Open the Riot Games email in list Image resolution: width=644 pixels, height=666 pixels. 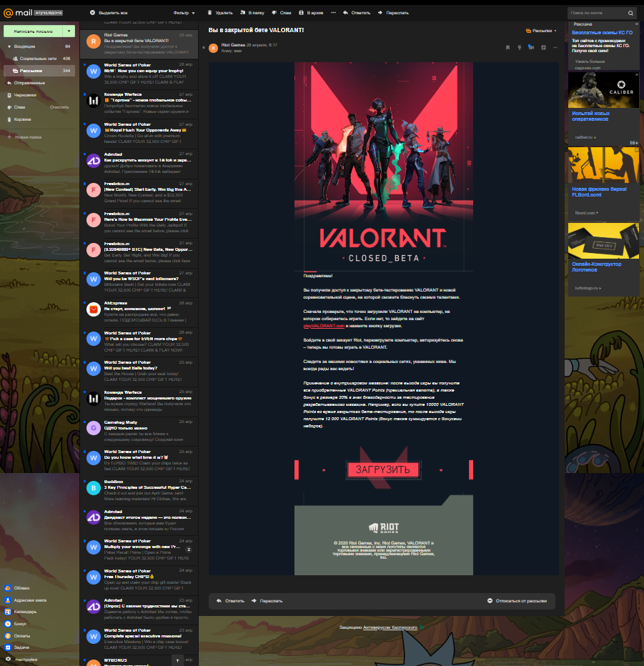(x=139, y=44)
